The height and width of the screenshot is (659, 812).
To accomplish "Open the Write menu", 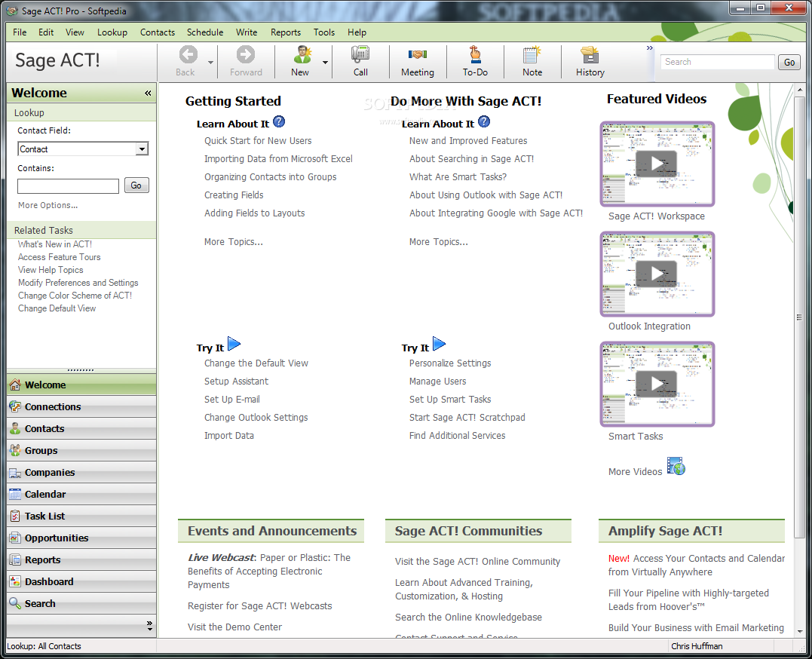I will 247,32.
